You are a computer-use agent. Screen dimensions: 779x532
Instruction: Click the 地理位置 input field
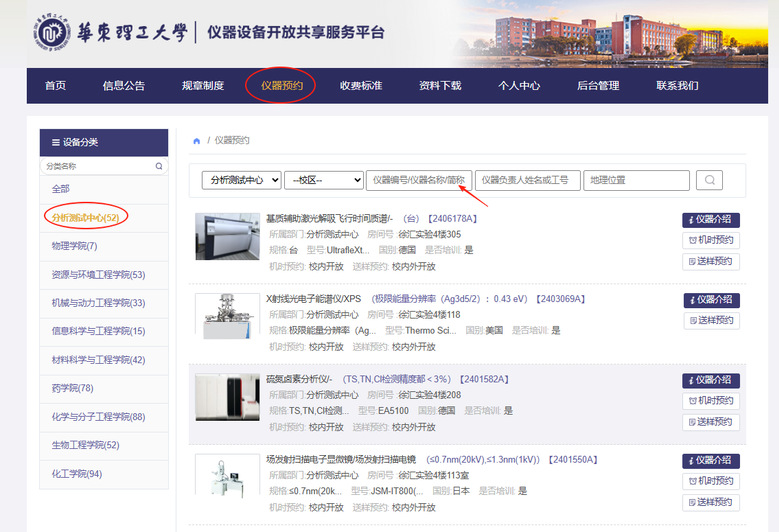(636, 180)
